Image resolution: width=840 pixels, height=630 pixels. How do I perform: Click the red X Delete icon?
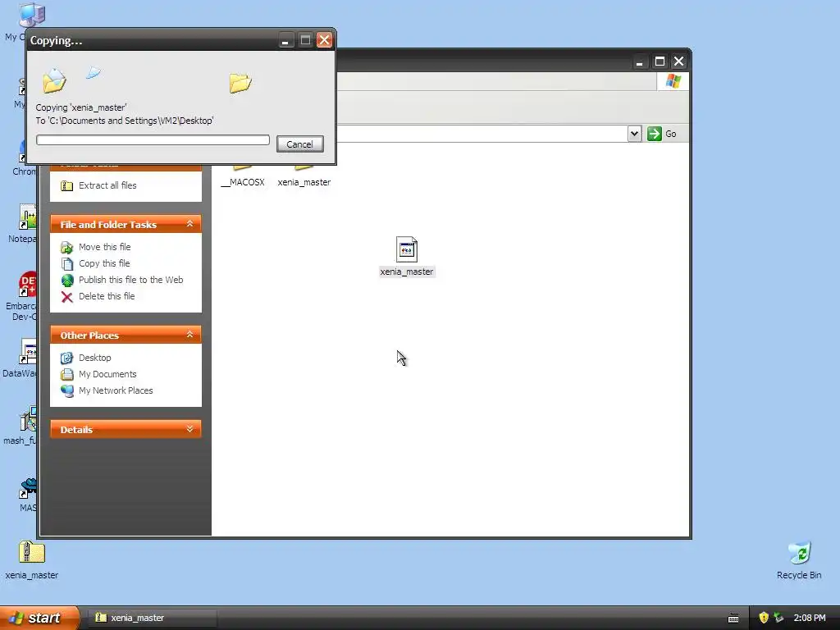pos(67,297)
